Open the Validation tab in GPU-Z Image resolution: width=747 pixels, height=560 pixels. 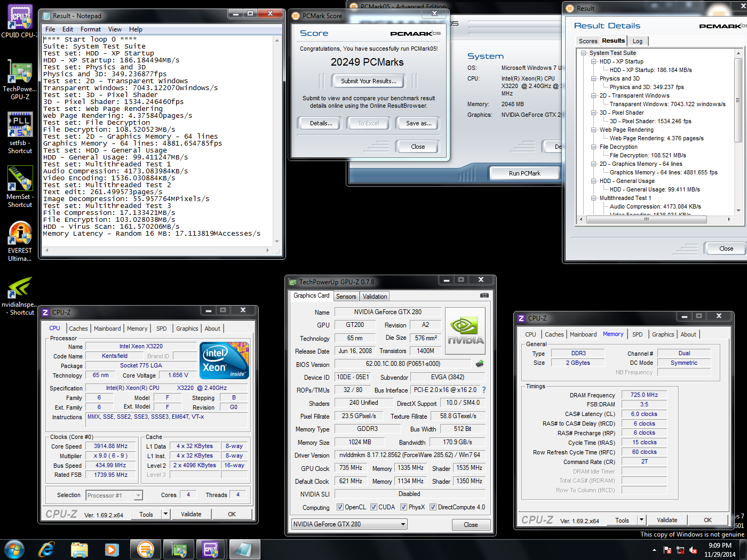coord(375,297)
